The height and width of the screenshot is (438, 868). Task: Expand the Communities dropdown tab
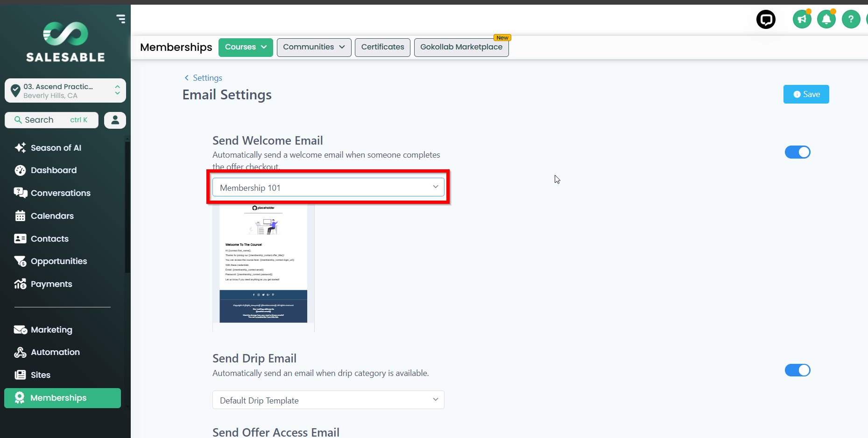[x=314, y=47]
